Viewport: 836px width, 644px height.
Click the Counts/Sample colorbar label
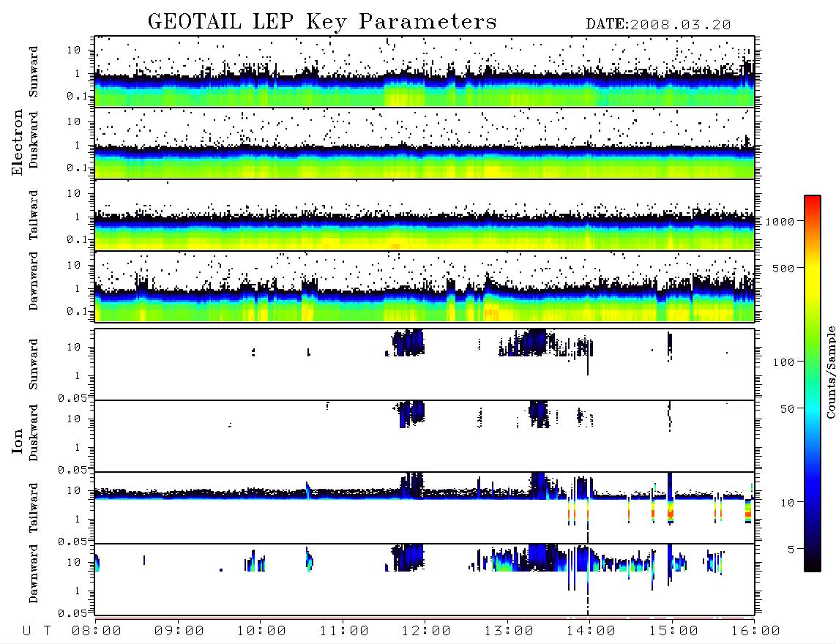click(x=830, y=372)
